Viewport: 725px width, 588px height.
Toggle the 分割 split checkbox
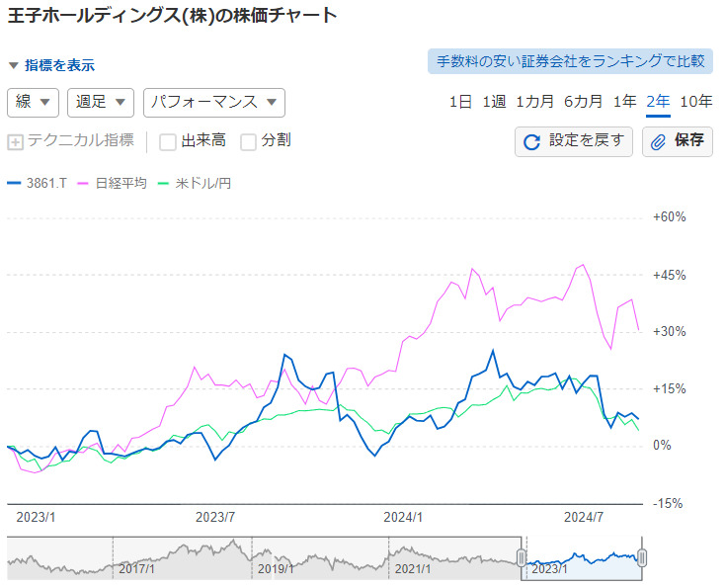[249, 141]
